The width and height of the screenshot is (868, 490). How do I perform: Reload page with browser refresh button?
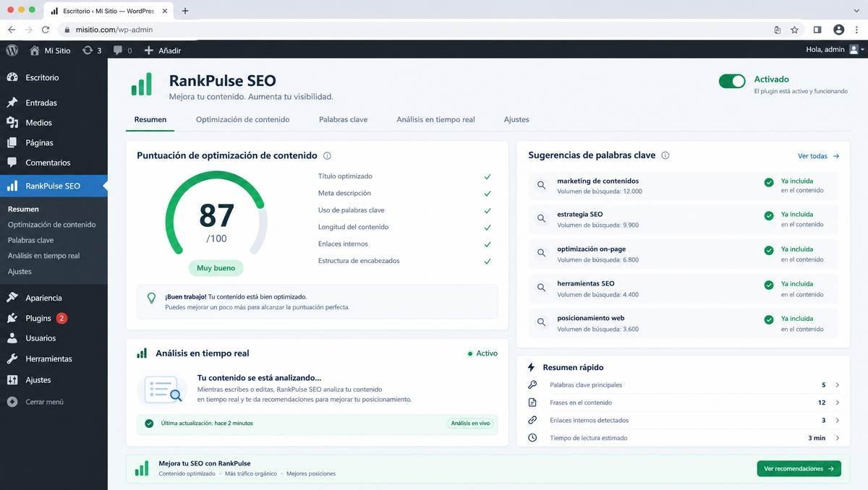click(x=46, y=30)
